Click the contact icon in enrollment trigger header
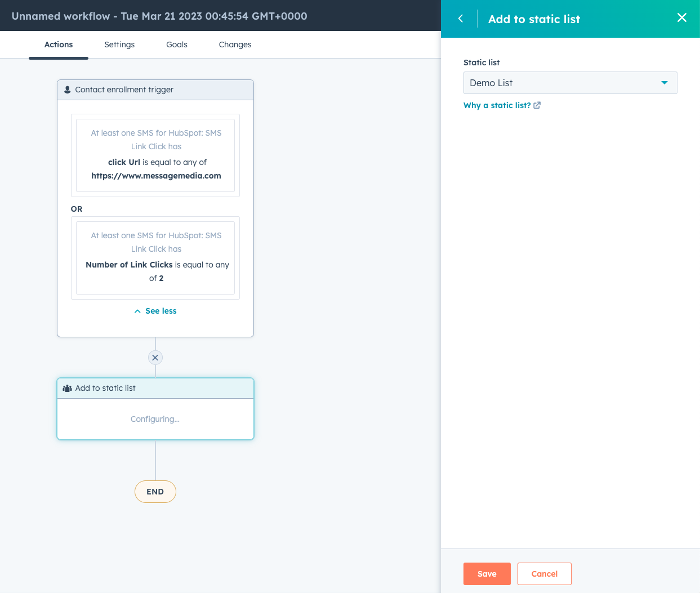 (68, 90)
